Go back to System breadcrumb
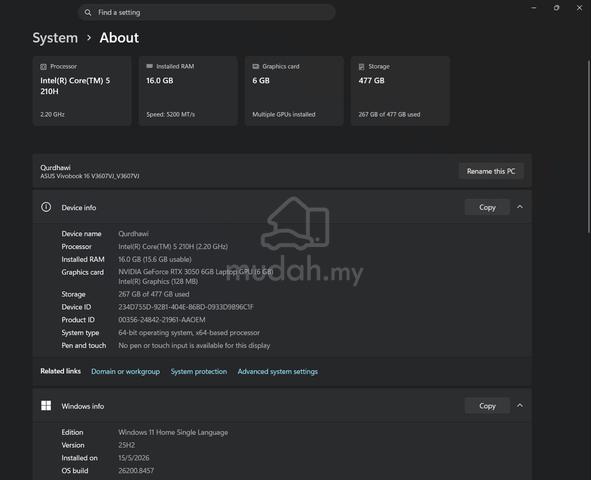This screenshot has height=480, width=591. tap(55, 38)
